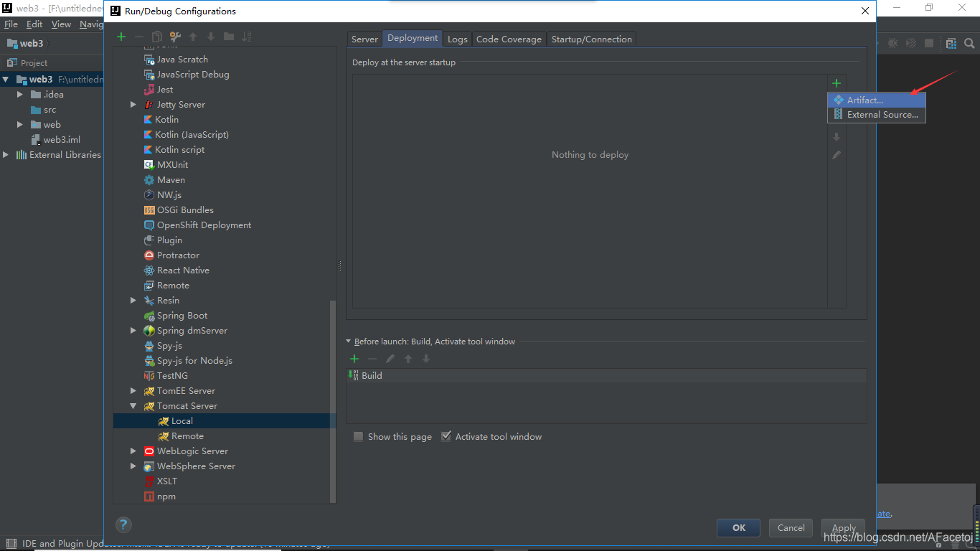Toggle tool windows icon in status bar corner
Image resolution: width=980 pixels, height=551 pixels.
point(11,544)
